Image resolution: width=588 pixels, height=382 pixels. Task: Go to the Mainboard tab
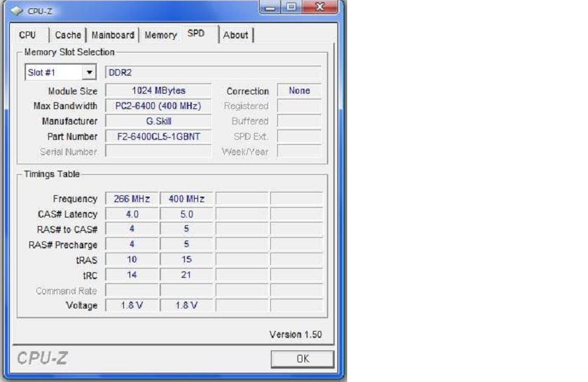(x=113, y=35)
